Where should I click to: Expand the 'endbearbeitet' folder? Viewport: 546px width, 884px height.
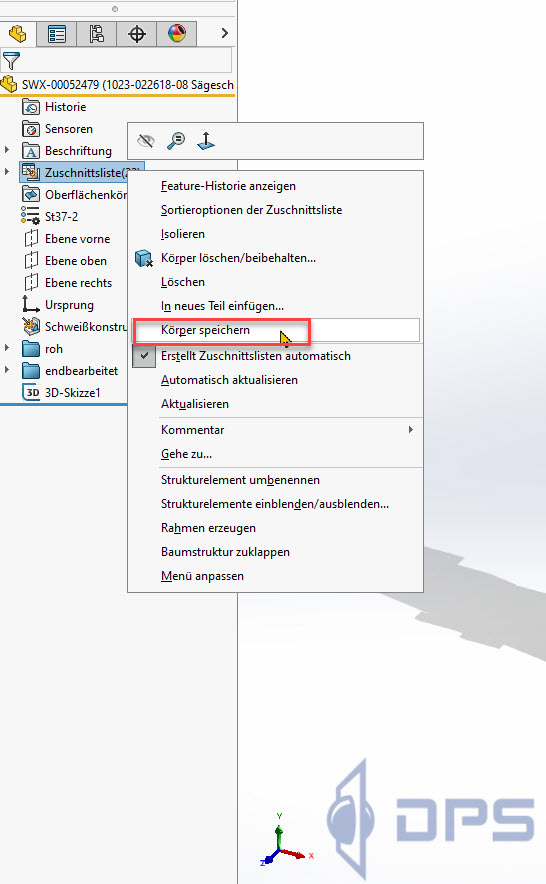click(7, 370)
